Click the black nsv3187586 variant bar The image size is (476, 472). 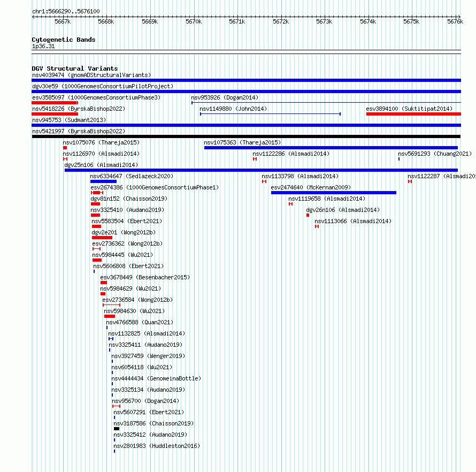117,429
